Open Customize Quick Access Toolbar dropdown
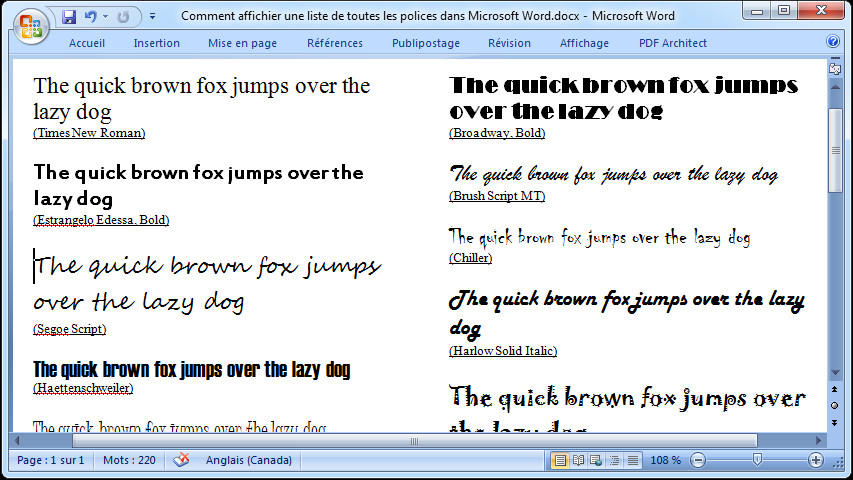The image size is (853, 480). (x=152, y=17)
